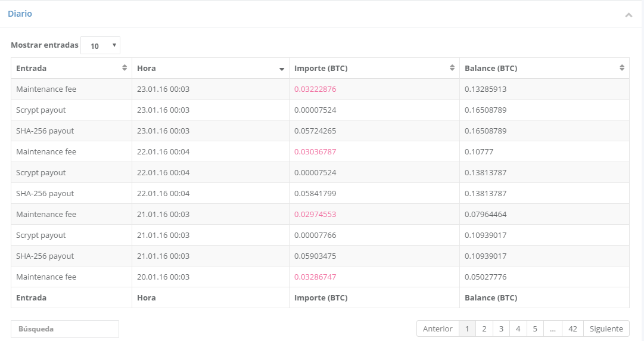Viewport: 644px width, 341px height.
Task: Sort by Entrada column arrows
Action: 125,68
